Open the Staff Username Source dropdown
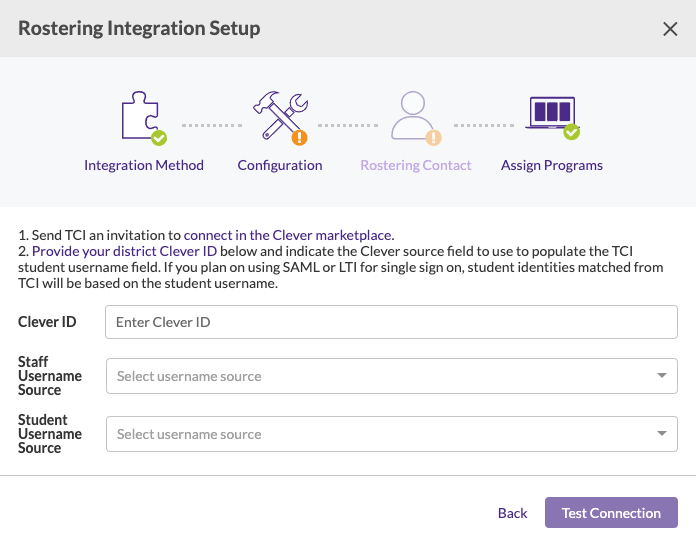The height and width of the screenshot is (546, 696). [x=392, y=376]
